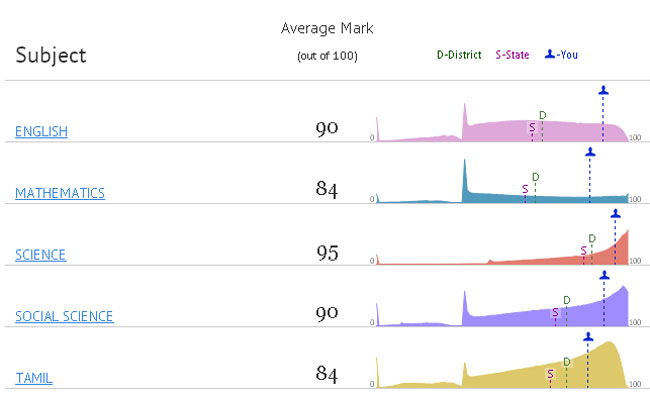Image resolution: width=650 pixels, height=398 pixels.
Task: Click the District D marker on Science chart
Action: coord(592,238)
